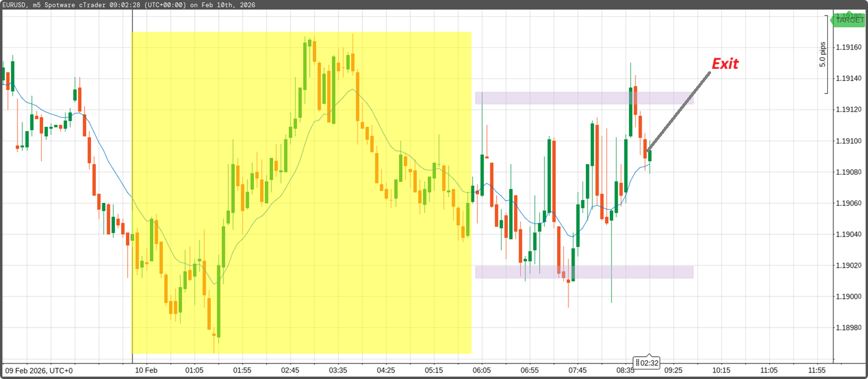Select the gray Exit arrow line
This screenshot has width=868, height=379.
point(680,110)
